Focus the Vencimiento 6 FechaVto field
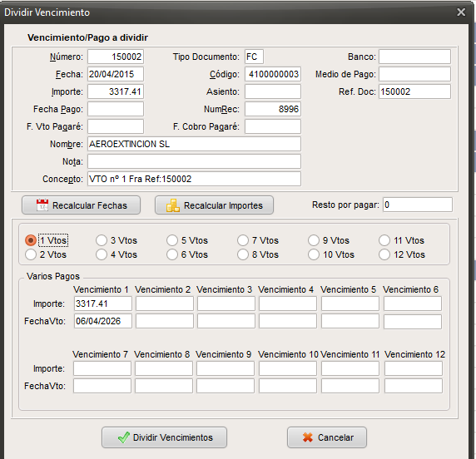 [413, 321]
